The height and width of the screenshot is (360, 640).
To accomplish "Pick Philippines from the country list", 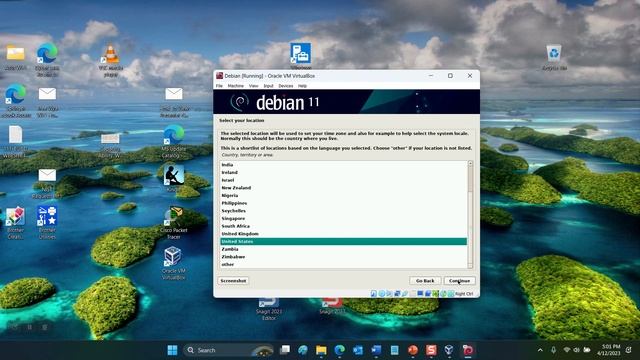I will click(x=343, y=203).
